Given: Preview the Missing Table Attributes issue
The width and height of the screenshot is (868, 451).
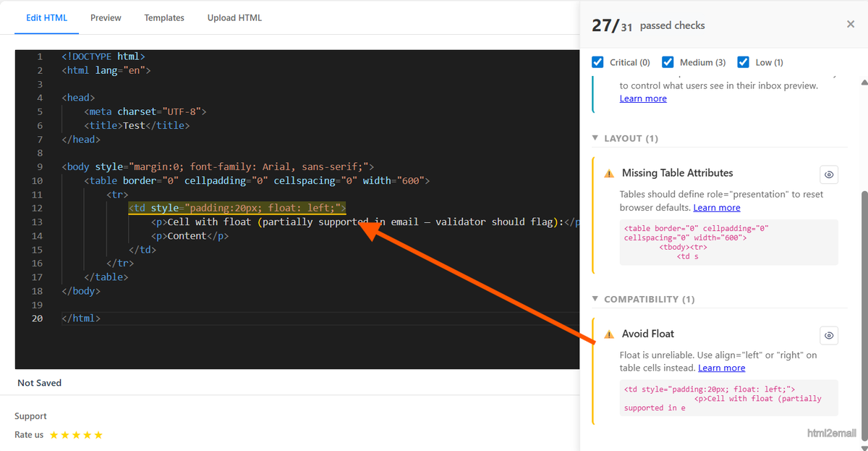Looking at the screenshot, I should (829, 174).
